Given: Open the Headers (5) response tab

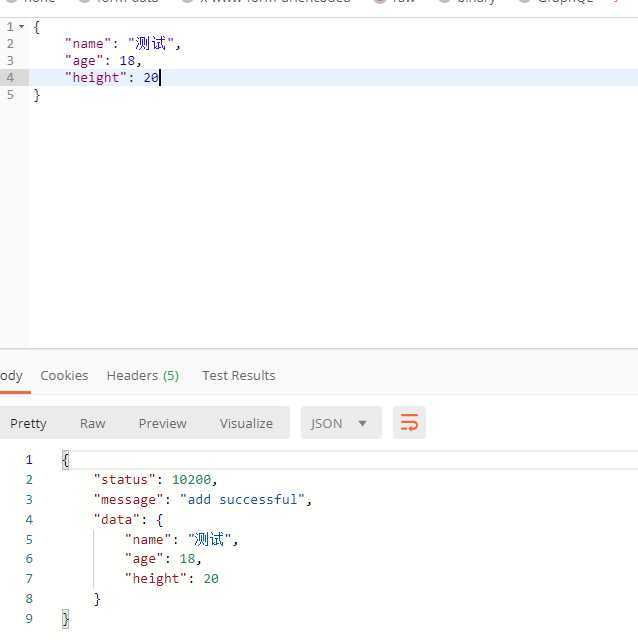Looking at the screenshot, I should click(143, 375).
